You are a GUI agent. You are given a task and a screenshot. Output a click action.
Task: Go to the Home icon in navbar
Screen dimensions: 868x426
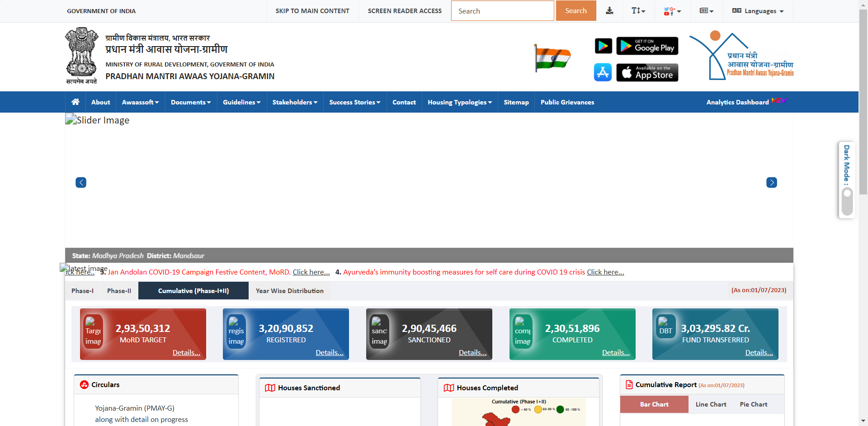[75, 102]
